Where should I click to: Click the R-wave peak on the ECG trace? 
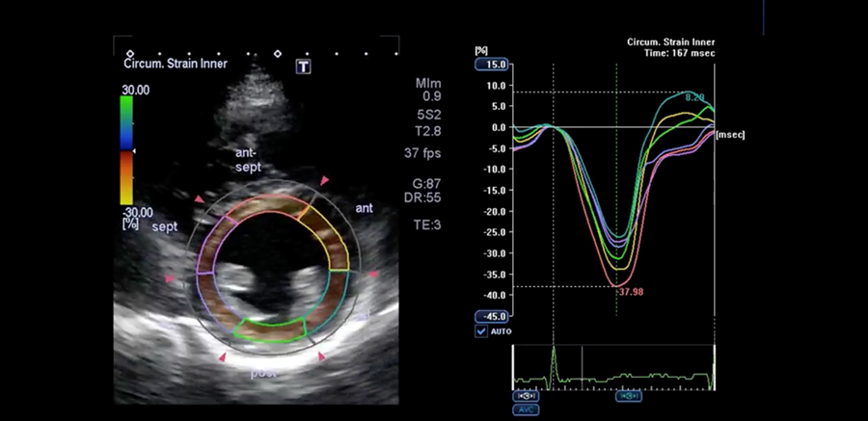tap(554, 351)
